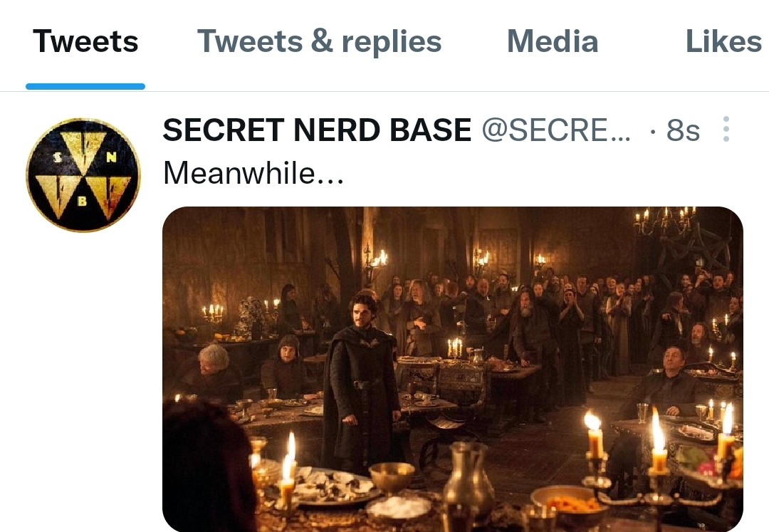Click the SECRET NERD BASE display name
This screenshot has height=532, width=769.
tap(317, 130)
